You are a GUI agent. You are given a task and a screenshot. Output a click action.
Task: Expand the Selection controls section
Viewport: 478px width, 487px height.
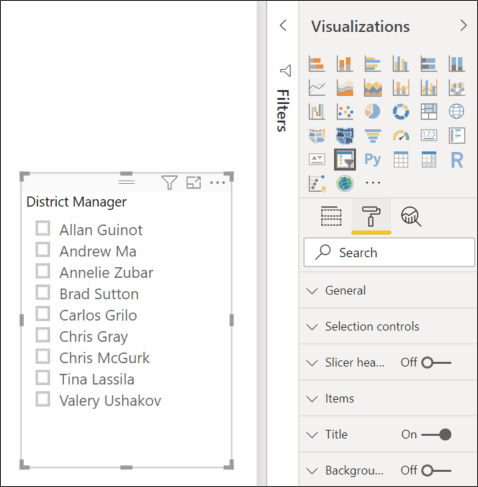pyautogui.click(x=312, y=327)
